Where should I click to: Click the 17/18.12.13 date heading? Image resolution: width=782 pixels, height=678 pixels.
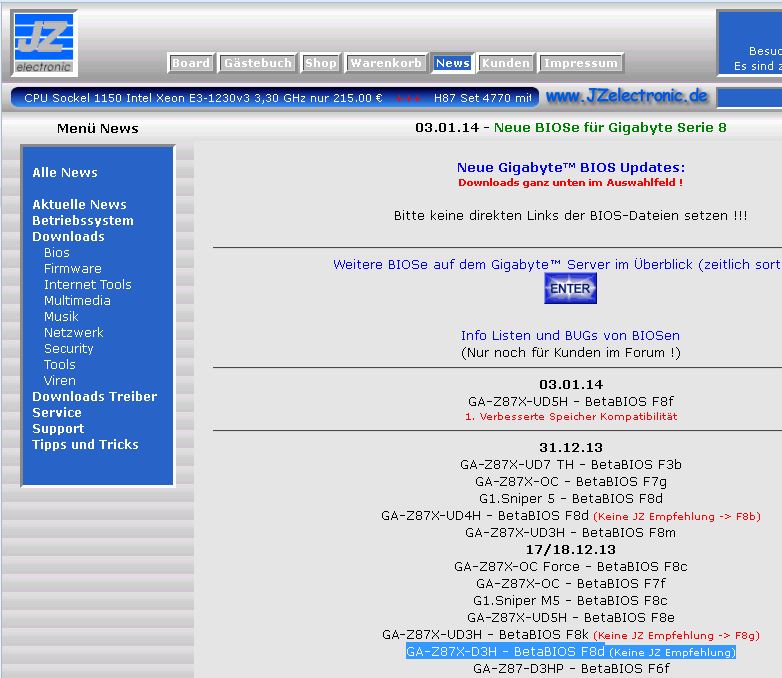[x=571, y=549]
